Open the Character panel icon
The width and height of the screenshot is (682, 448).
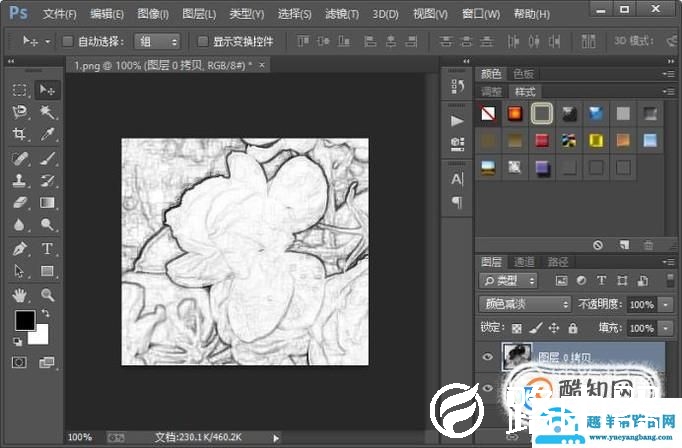coord(457,179)
